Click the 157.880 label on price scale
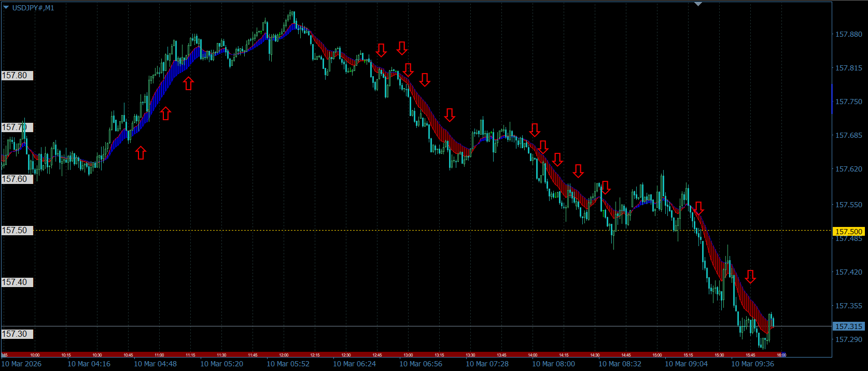 tap(849, 34)
